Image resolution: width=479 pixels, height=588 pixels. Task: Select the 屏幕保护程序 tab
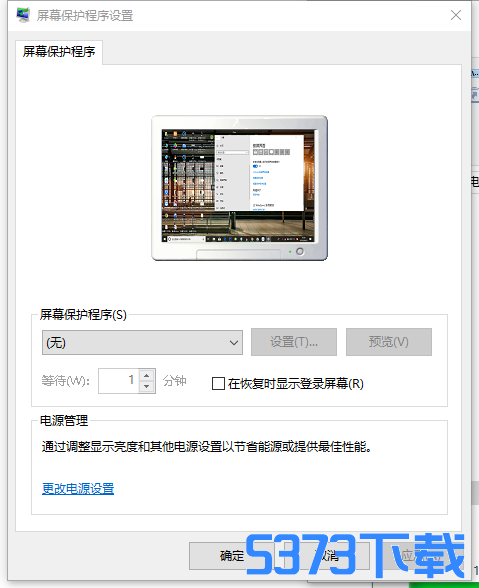tap(59, 52)
